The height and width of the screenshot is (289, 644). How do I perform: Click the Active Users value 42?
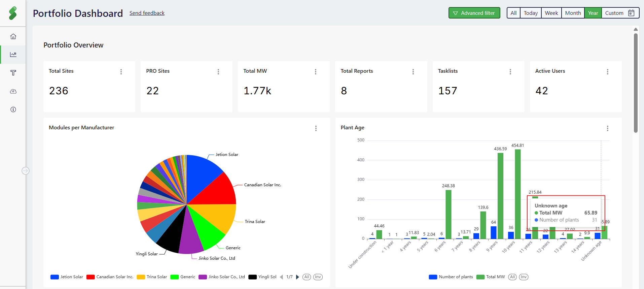(x=542, y=91)
